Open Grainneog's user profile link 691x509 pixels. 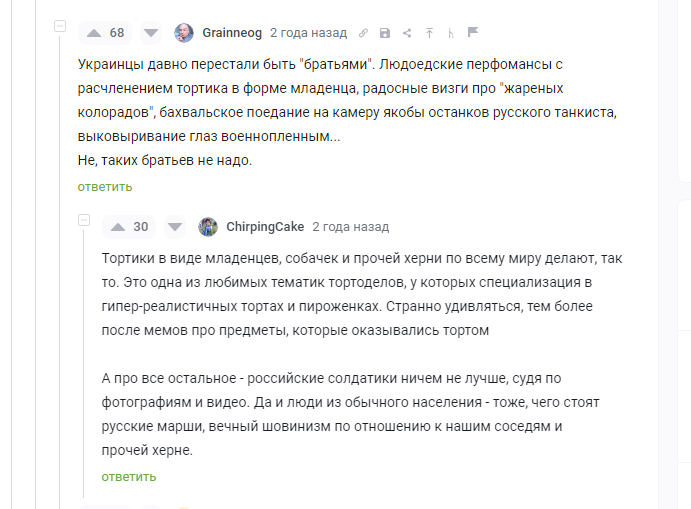pos(232,33)
